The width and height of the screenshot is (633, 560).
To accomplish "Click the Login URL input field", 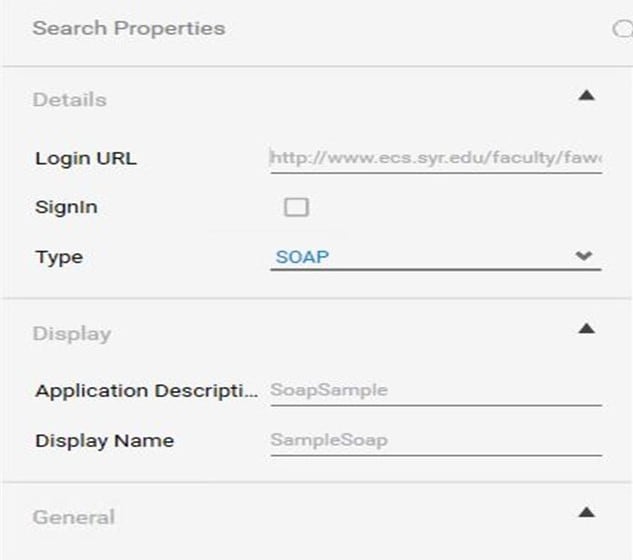I will click(435, 158).
